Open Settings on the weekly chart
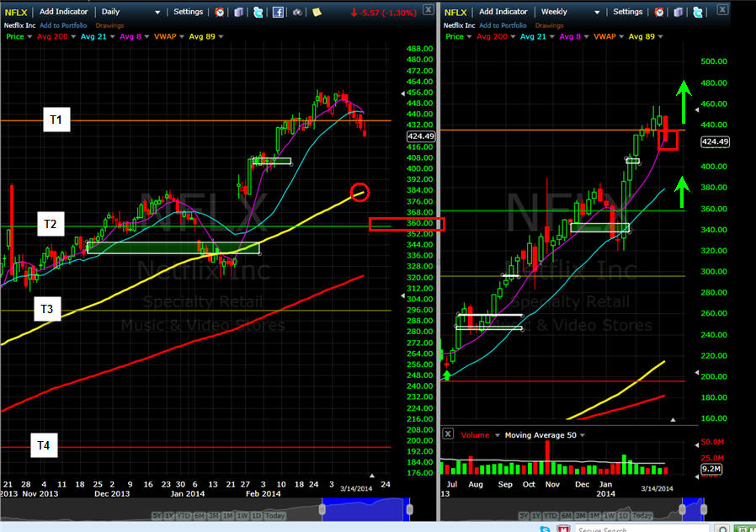The image size is (756, 532). point(628,12)
